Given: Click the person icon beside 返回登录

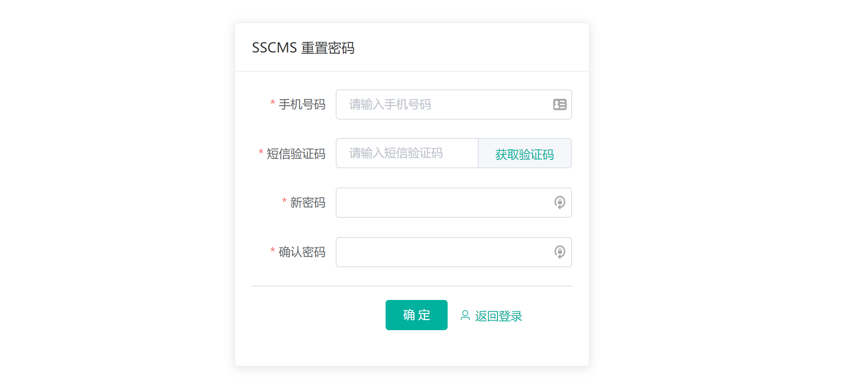Looking at the screenshot, I should coord(464,315).
